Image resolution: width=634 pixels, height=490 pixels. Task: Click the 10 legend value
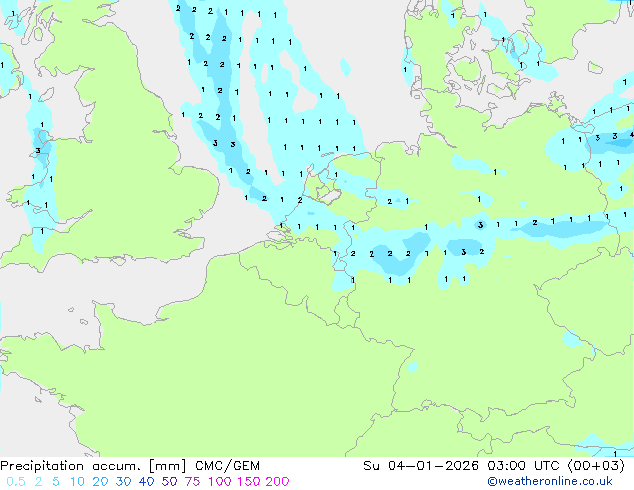(77, 482)
